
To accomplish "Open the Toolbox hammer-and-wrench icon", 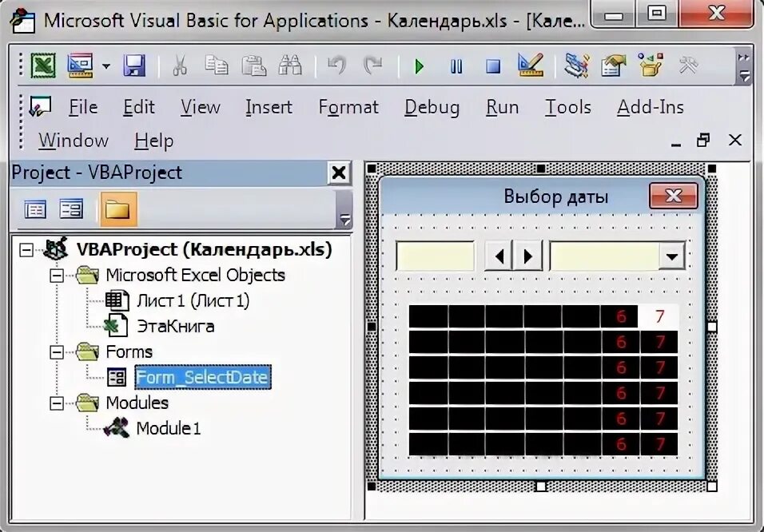I will tap(688, 66).
